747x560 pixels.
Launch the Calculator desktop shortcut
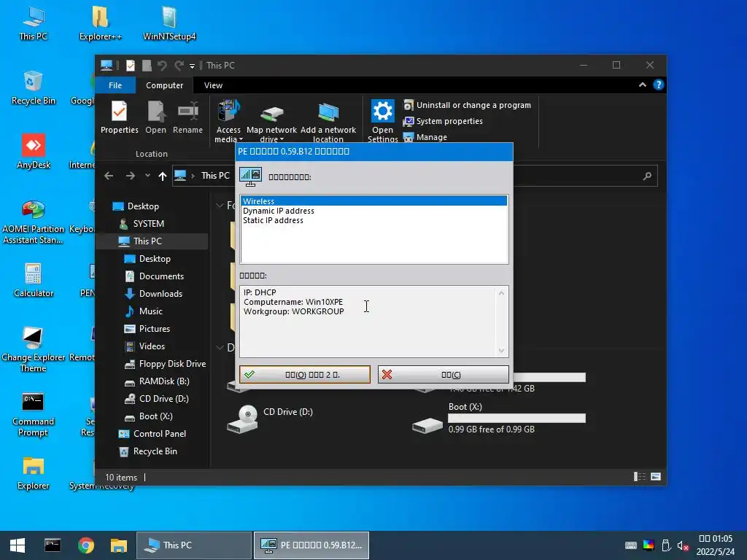pos(34,281)
